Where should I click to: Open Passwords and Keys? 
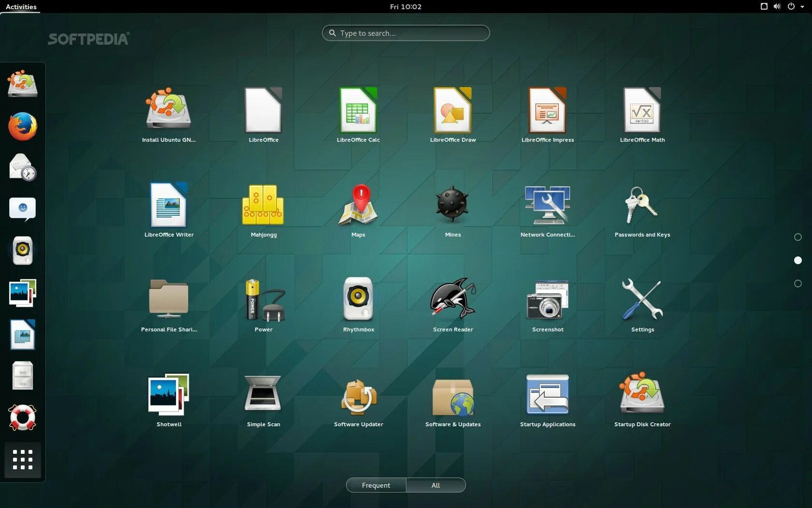[642, 209]
